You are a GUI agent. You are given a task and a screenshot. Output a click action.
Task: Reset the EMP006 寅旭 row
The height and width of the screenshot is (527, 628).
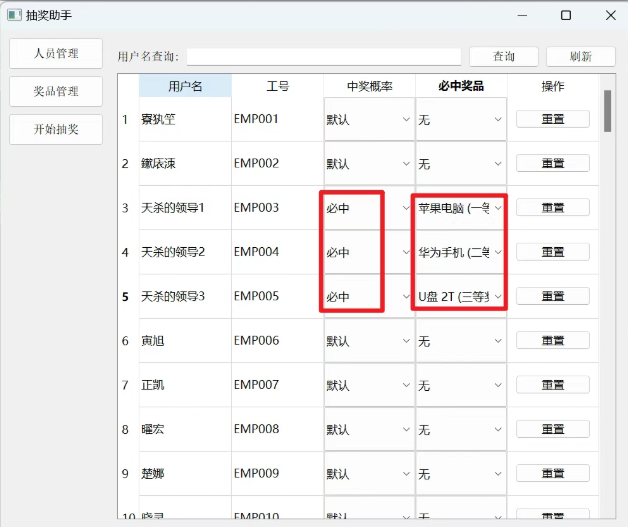(x=552, y=341)
